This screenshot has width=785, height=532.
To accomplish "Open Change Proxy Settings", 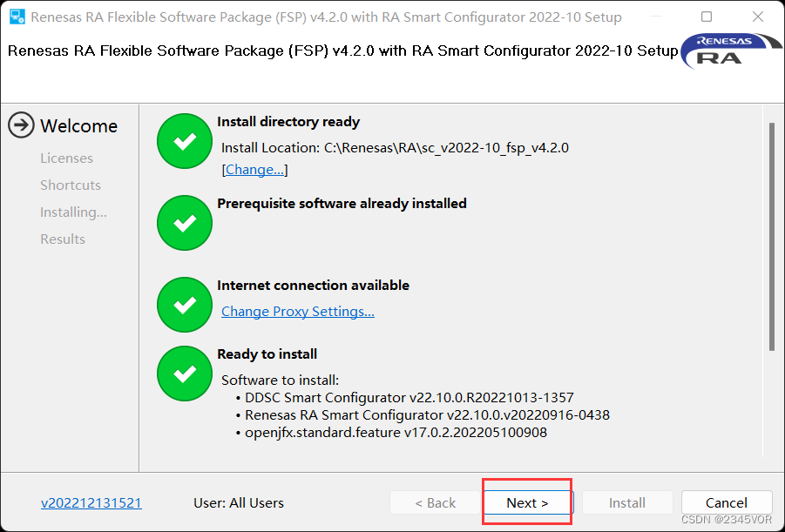I will pyautogui.click(x=298, y=311).
